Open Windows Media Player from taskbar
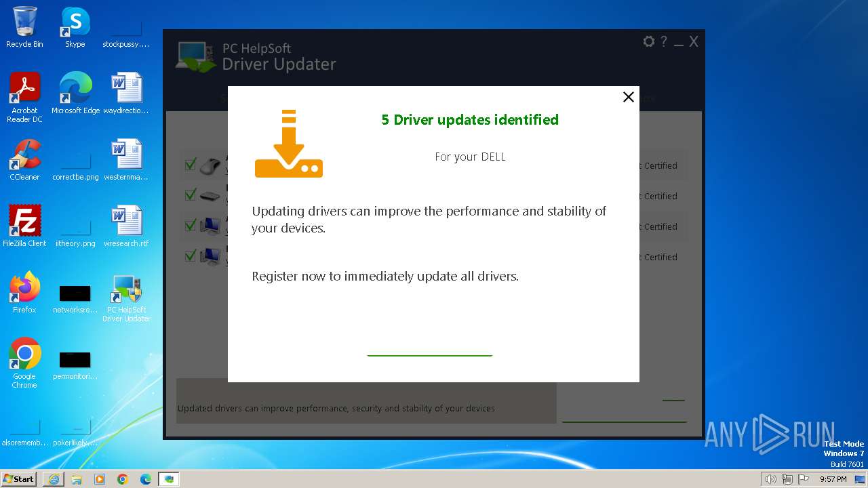The height and width of the screenshot is (488, 868). [x=100, y=479]
